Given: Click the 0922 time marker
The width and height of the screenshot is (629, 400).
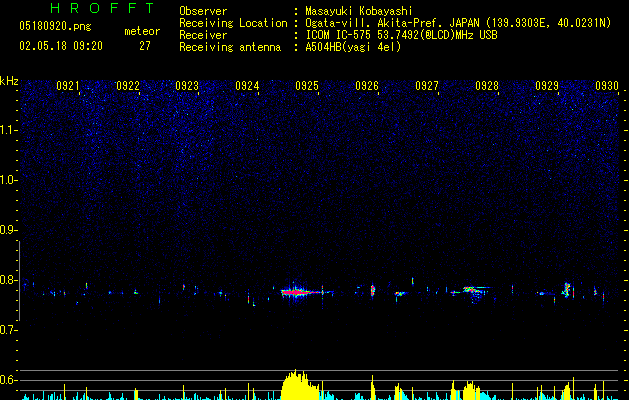Looking at the screenshot, I should pyautogui.click(x=128, y=86).
